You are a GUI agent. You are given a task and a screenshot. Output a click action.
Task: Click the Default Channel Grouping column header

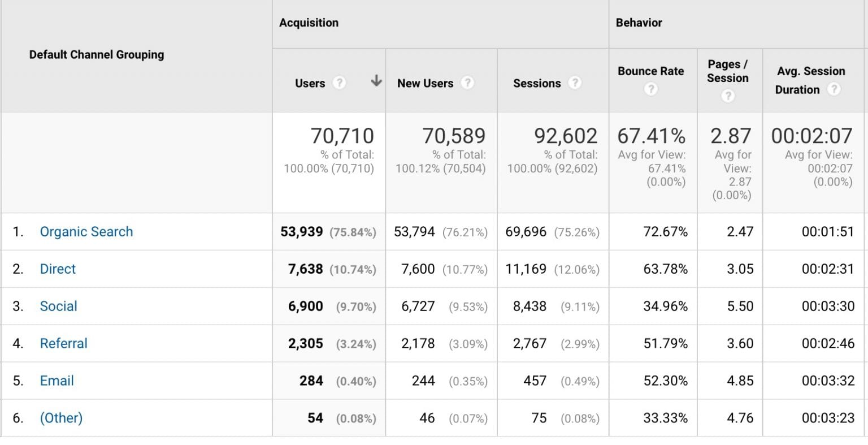pyautogui.click(x=96, y=55)
